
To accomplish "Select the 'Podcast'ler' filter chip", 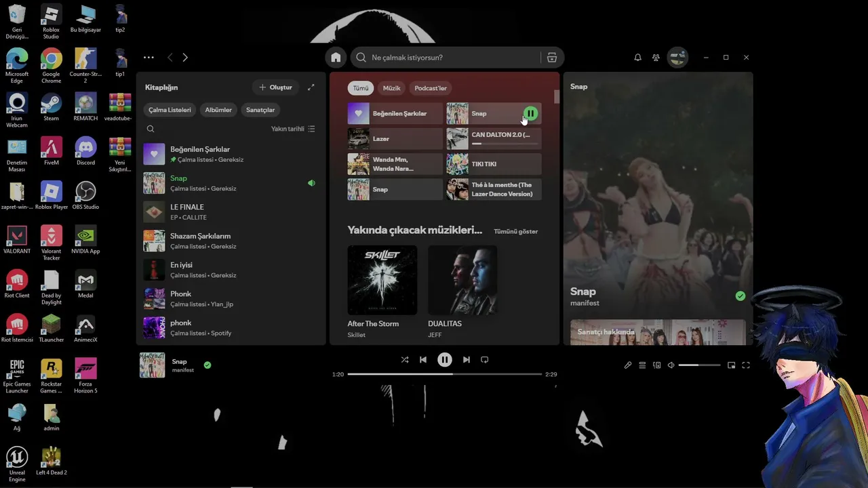I will pyautogui.click(x=431, y=88).
